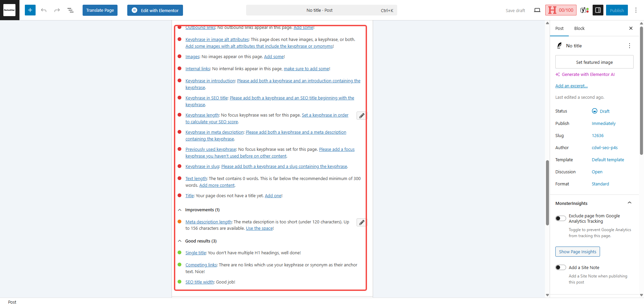Open the block inserter
Screen dimensions: 644x306
(x=30, y=10)
